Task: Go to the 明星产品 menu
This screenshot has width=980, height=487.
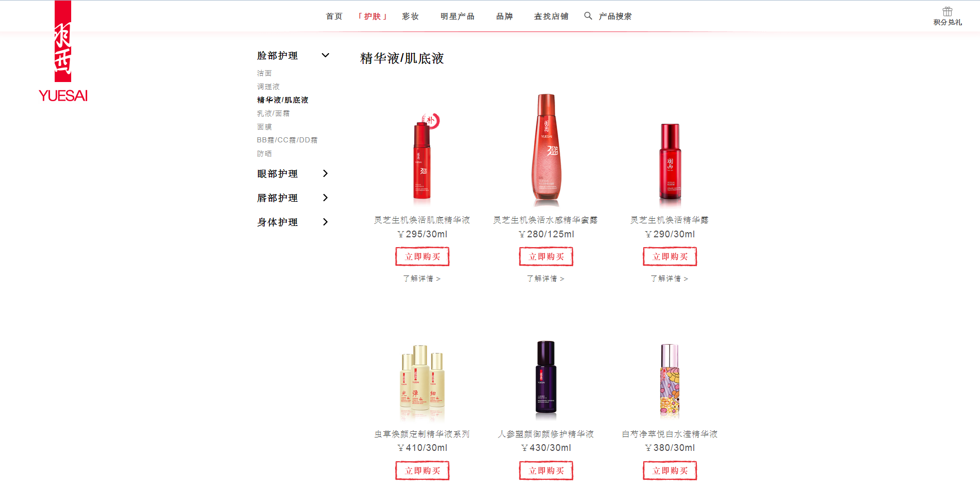Action: (458, 17)
